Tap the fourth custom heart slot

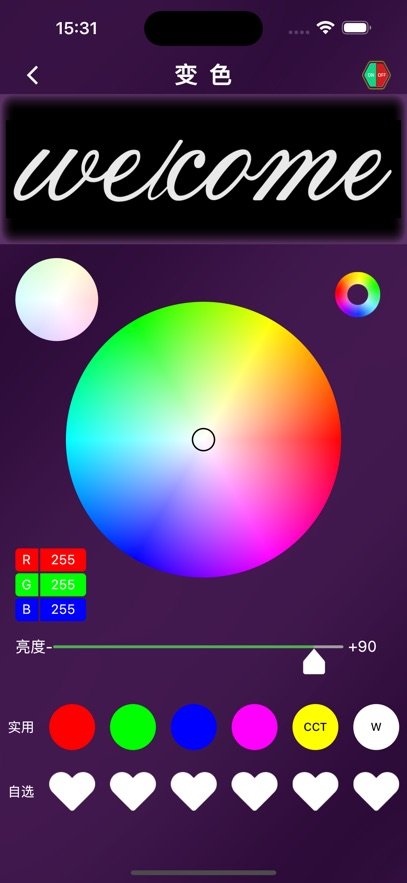click(x=254, y=791)
